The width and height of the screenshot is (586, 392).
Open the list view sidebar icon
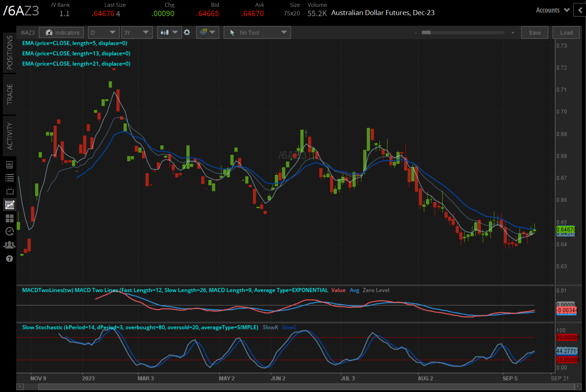[x=10, y=178]
